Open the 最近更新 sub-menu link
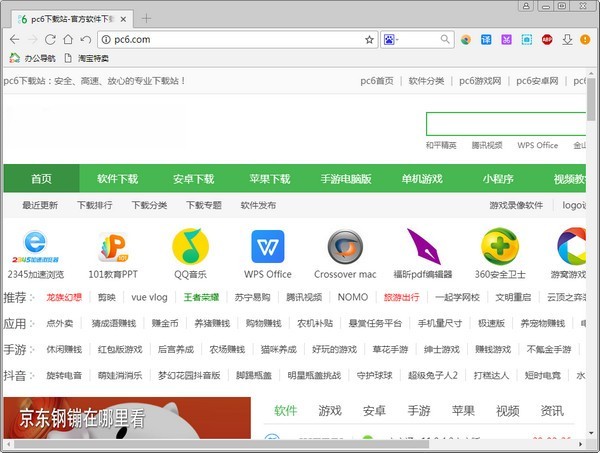Viewport: 600px width, 453px height. coord(40,205)
